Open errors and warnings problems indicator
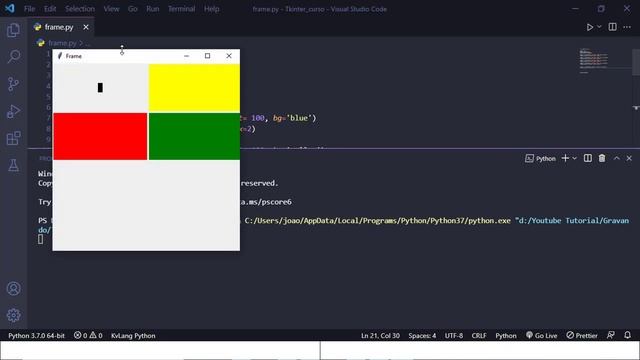 pos(88,336)
